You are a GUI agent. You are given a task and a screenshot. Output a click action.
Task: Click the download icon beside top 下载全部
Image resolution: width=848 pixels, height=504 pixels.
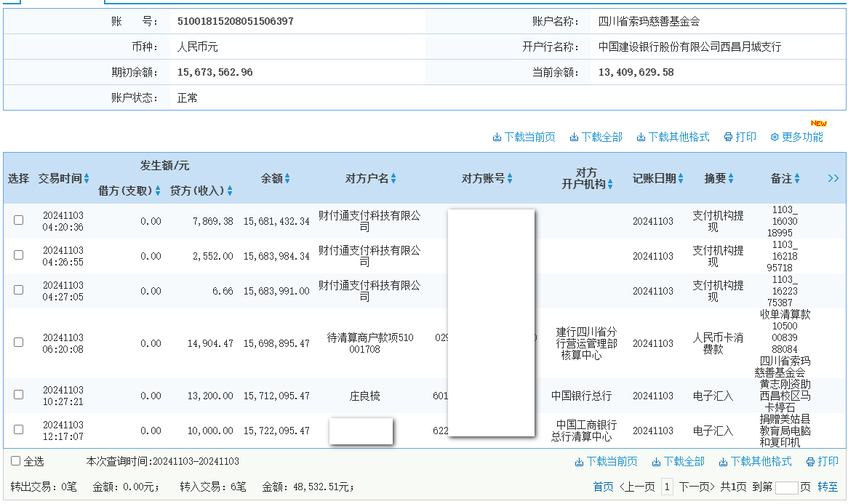[574, 137]
